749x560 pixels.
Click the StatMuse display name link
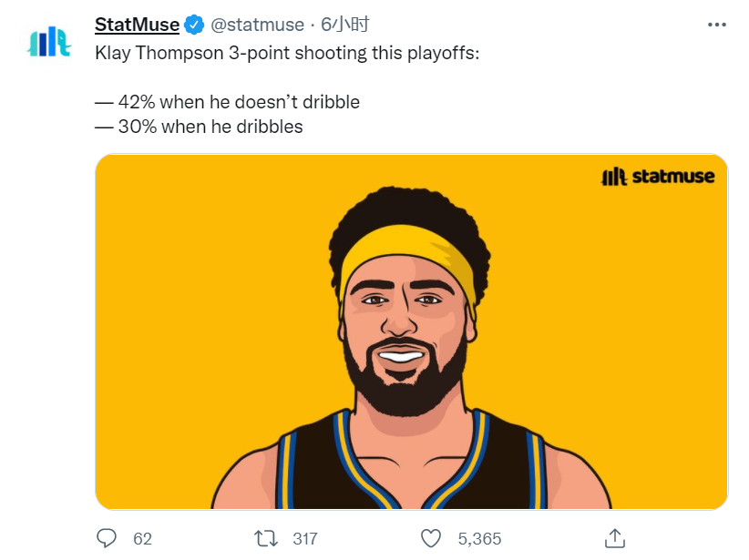[x=137, y=25]
